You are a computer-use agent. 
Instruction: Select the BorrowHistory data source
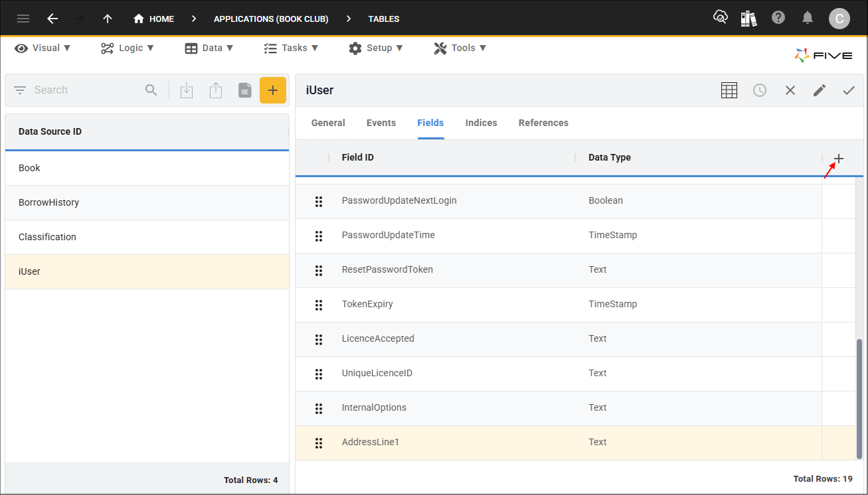click(147, 203)
